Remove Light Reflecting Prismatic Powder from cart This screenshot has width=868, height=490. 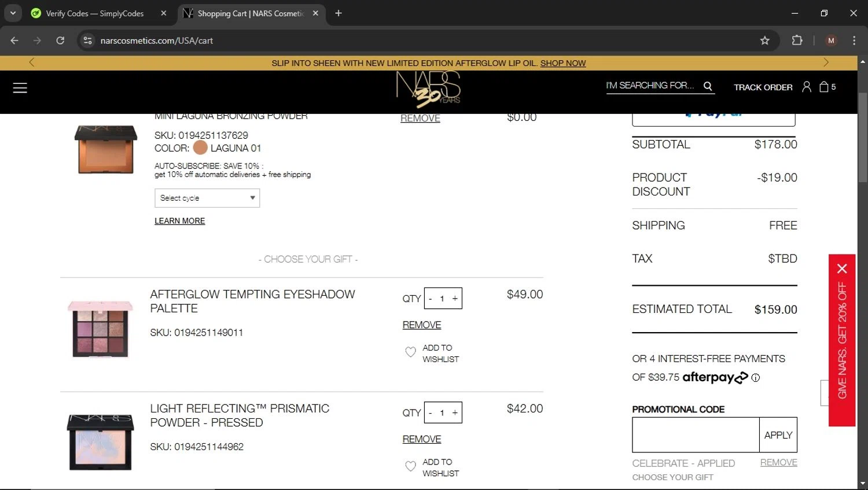(422, 439)
